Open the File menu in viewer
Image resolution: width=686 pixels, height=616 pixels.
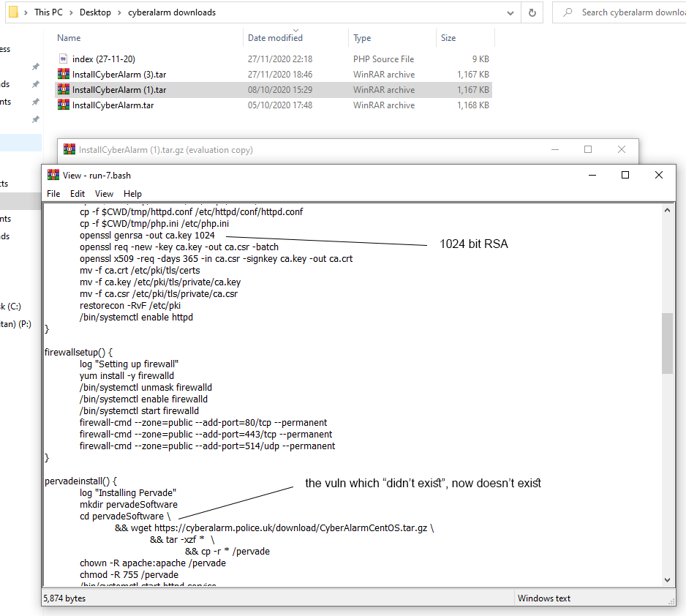(53, 194)
